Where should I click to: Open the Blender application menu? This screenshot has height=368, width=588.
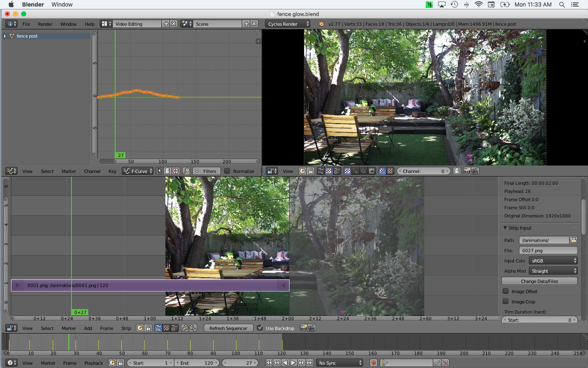pos(33,4)
